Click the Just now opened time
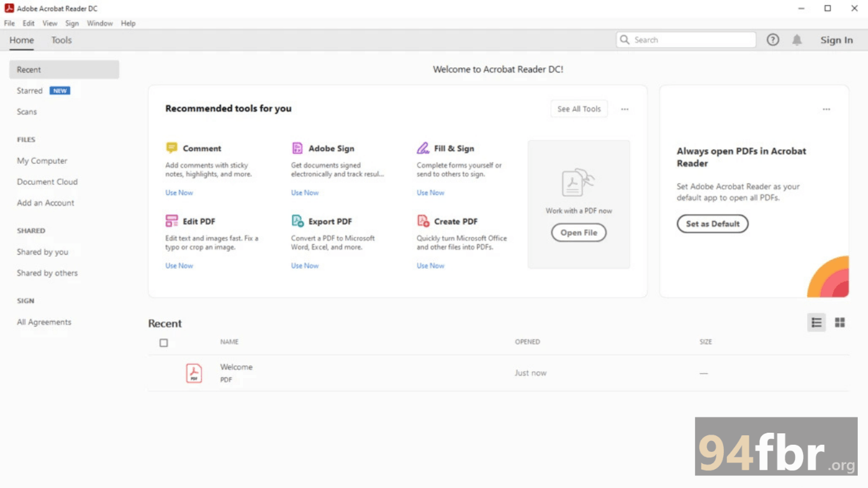The image size is (868, 488). [x=531, y=373]
